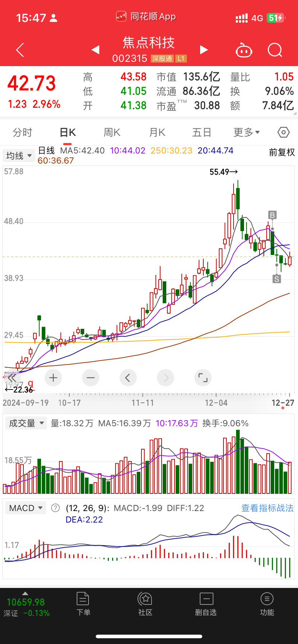Tap 删自选 remove from watchlist icon
Screen dimensions: 298x644
tap(206, 604)
